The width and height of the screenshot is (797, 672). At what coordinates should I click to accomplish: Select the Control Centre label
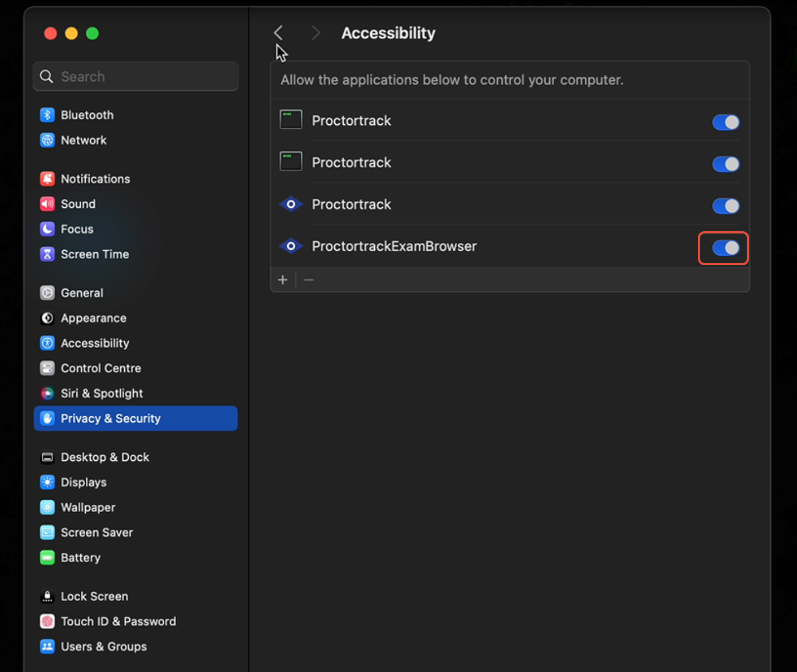click(x=101, y=368)
